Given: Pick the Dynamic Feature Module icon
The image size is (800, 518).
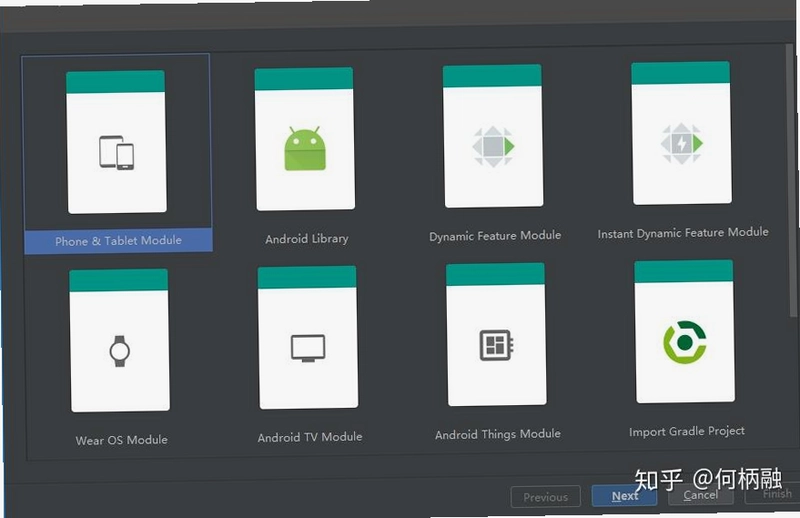Looking at the screenshot, I should coord(493,146).
